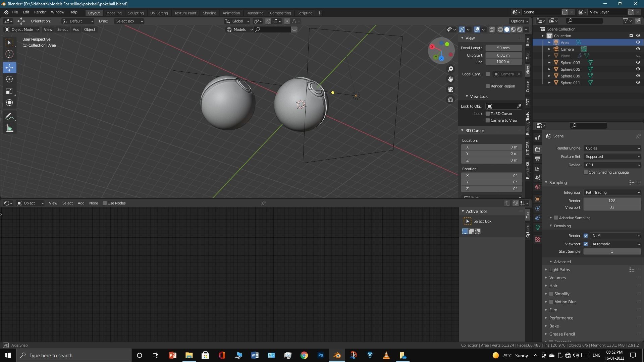Activate the Transform tool
This screenshot has height=362, width=644.
tap(9, 103)
